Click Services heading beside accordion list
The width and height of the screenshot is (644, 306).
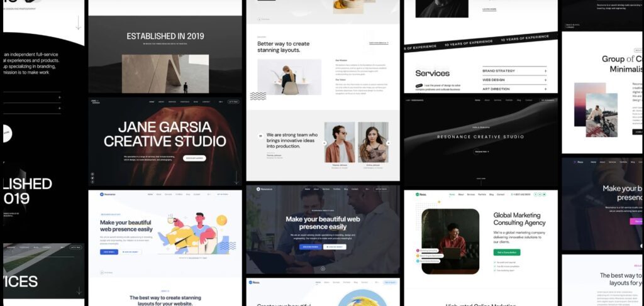tap(433, 74)
